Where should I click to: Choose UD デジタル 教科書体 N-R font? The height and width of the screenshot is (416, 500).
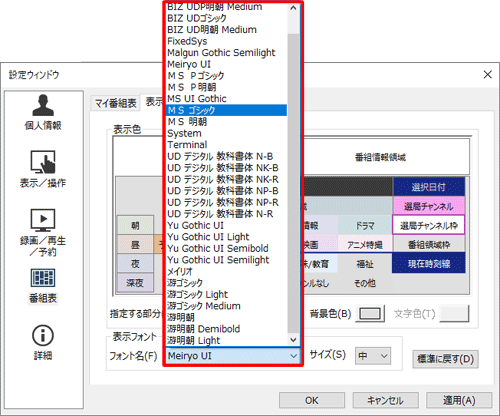coord(226,213)
